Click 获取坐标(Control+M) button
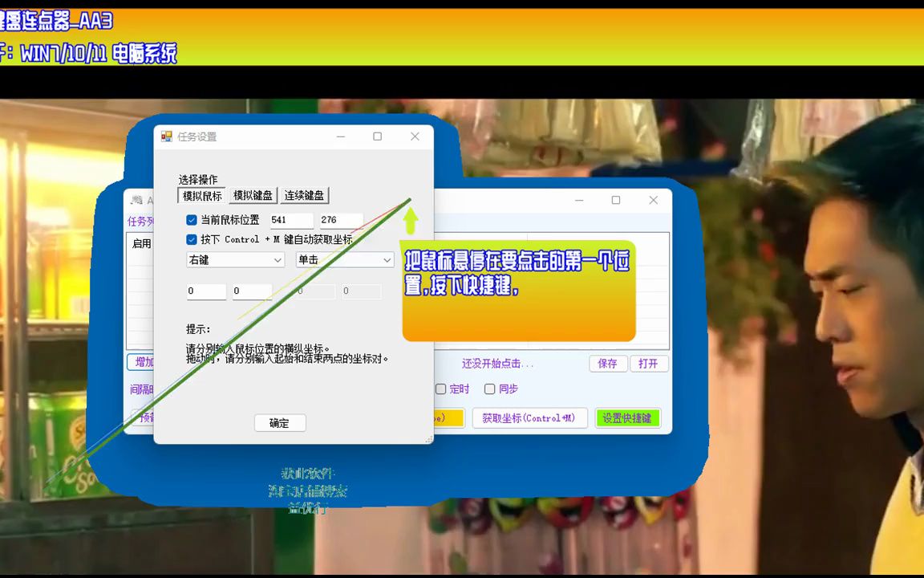This screenshot has height=578, width=924. click(x=529, y=417)
